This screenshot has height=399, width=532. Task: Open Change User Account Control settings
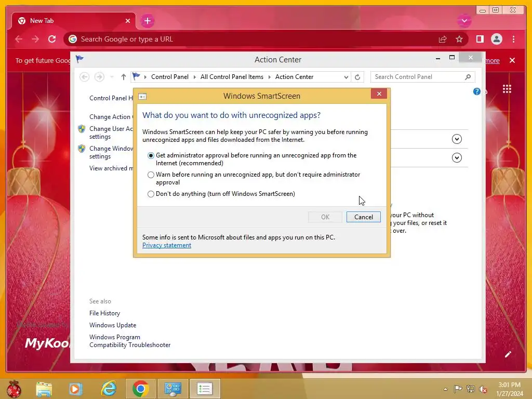point(111,132)
